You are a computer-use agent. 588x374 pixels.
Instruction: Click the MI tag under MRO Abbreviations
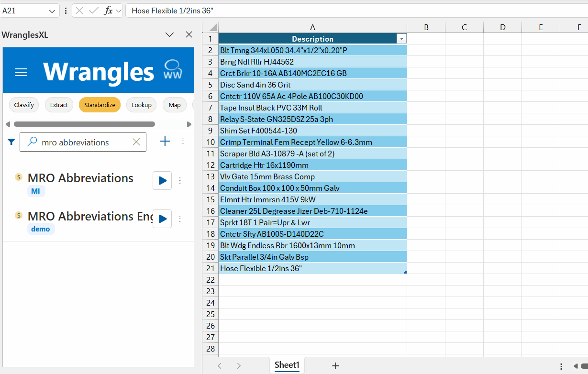[x=35, y=191]
